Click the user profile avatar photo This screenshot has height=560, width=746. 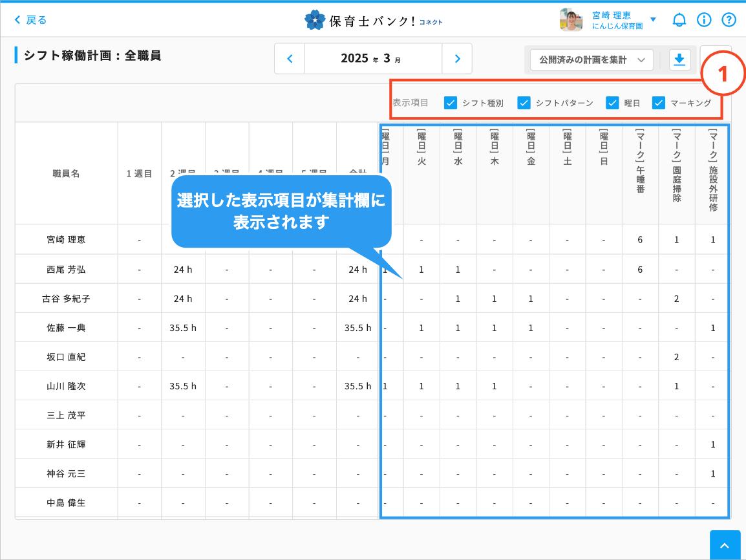coord(571,20)
